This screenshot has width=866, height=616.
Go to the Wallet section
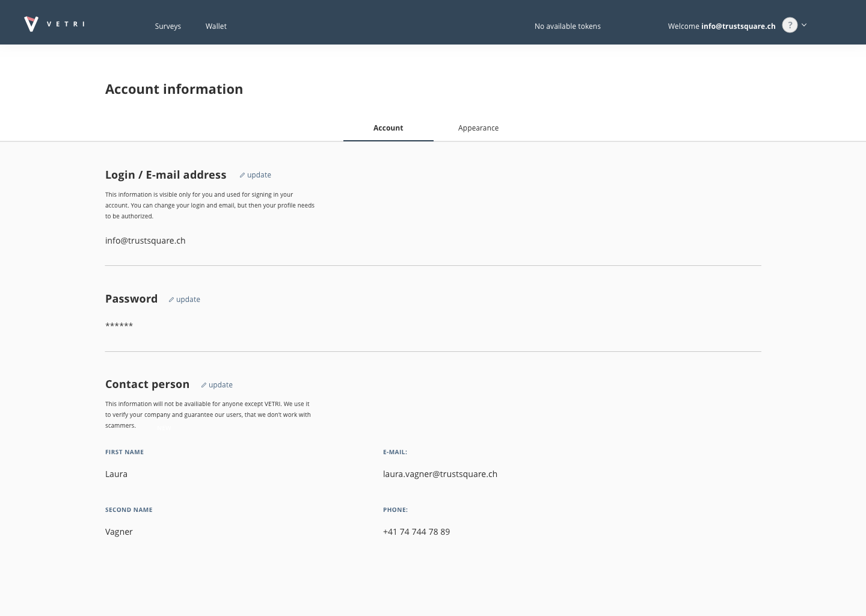pyautogui.click(x=216, y=26)
